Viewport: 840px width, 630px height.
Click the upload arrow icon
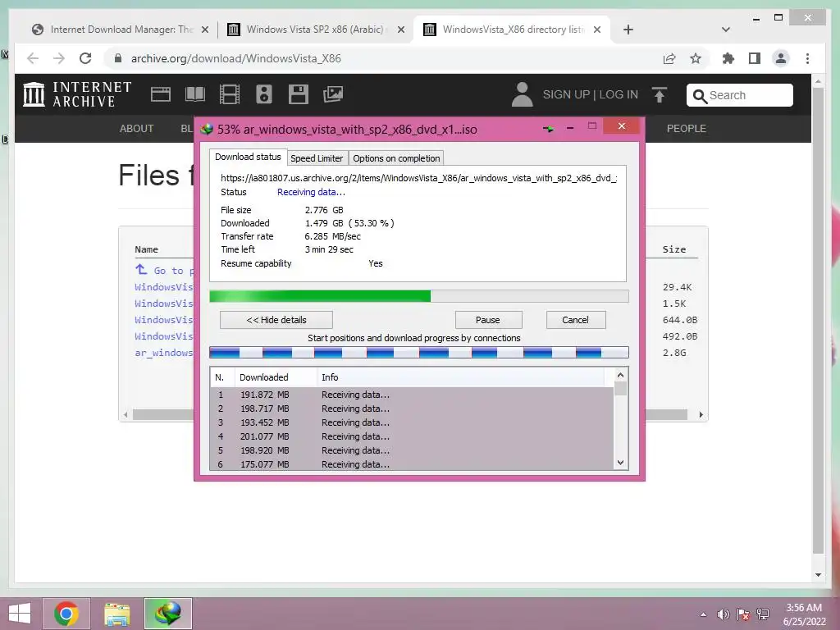660,95
